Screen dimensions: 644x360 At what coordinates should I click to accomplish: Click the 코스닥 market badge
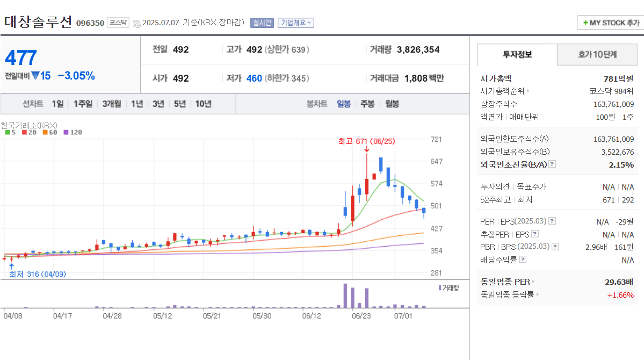tap(118, 23)
